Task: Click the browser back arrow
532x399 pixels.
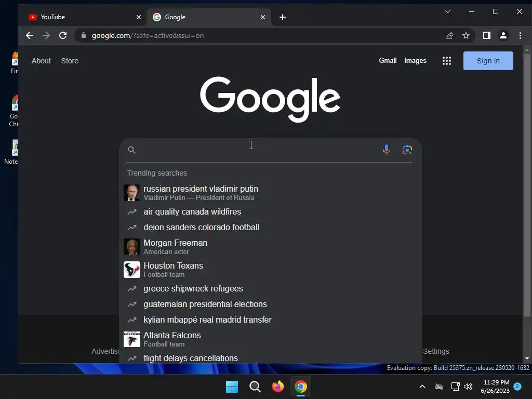Action: (x=30, y=35)
